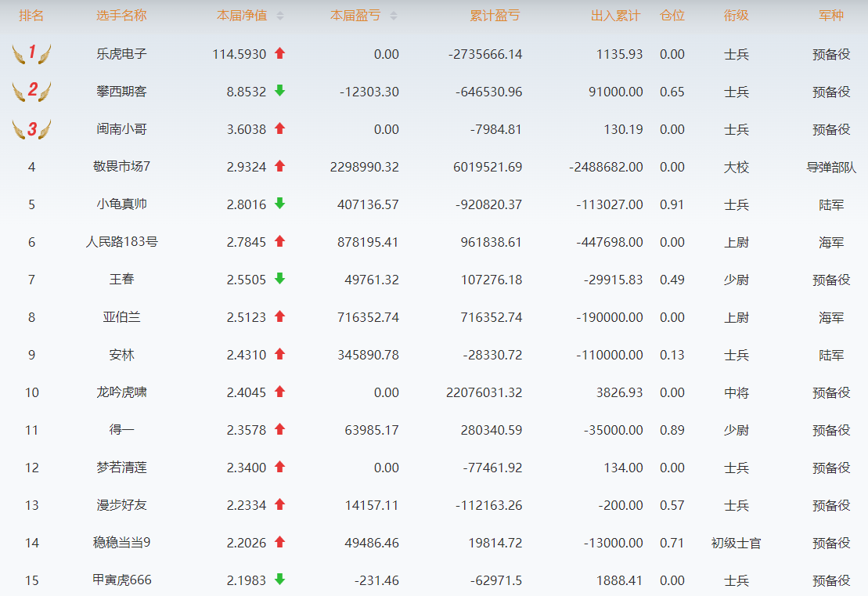Select player name 亚伯兰
Screen dimensions: 868x596
pyautogui.click(x=122, y=317)
